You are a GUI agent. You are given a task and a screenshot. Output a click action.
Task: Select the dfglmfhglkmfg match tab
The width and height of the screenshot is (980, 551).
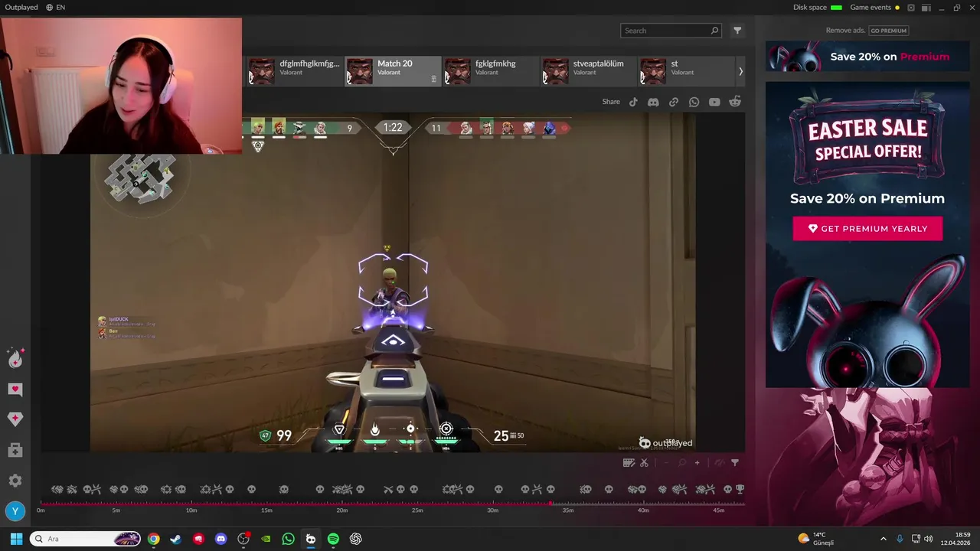tap(295, 71)
